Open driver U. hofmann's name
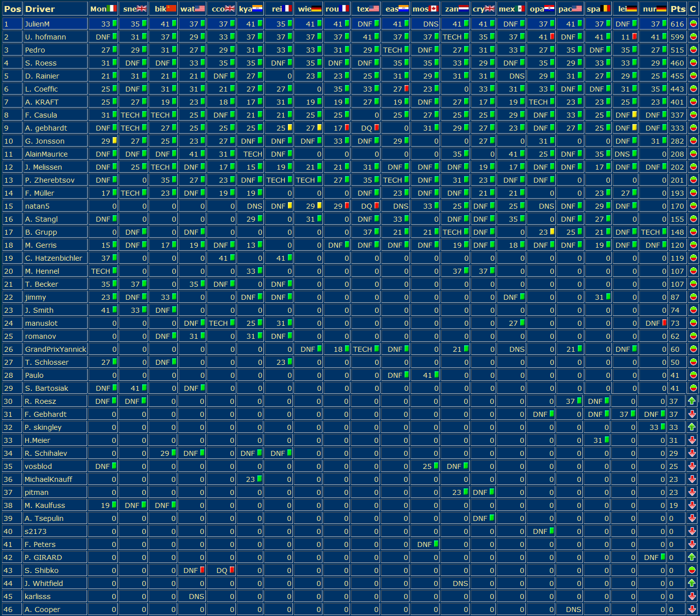The width and height of the screenshot is (700, 616). pyautogui.click(x=46, y=37)
